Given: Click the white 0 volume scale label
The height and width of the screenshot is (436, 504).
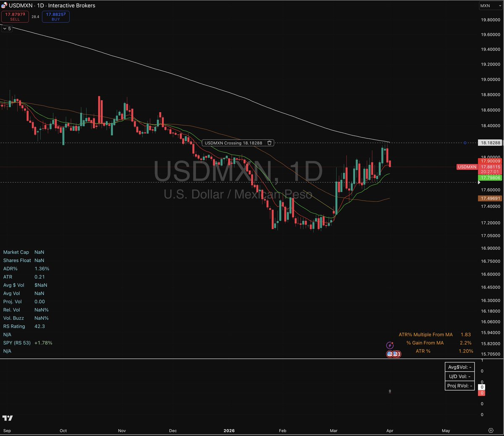Looking at the screenshot, I should click(x=482, y=387).
